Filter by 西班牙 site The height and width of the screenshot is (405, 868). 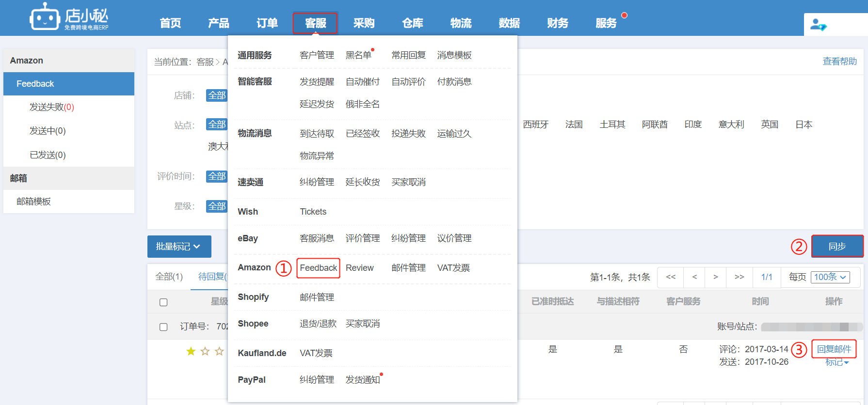click(536, 125)
